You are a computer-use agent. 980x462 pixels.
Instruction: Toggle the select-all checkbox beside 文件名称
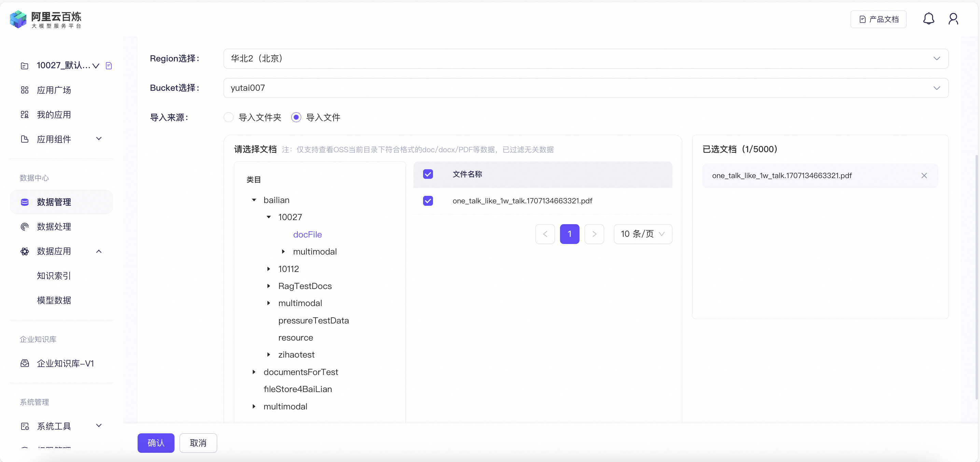[428, 174]
